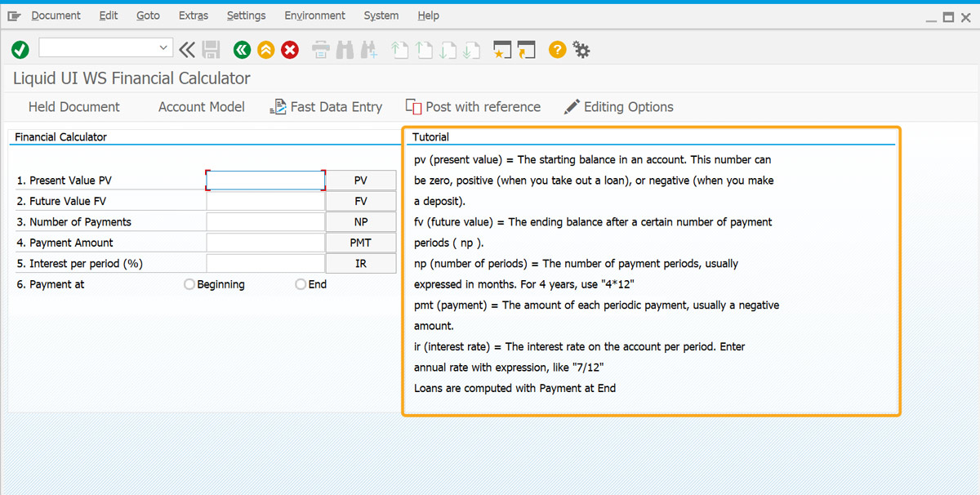
Task: Open the System menu
Action: [381, 16]
